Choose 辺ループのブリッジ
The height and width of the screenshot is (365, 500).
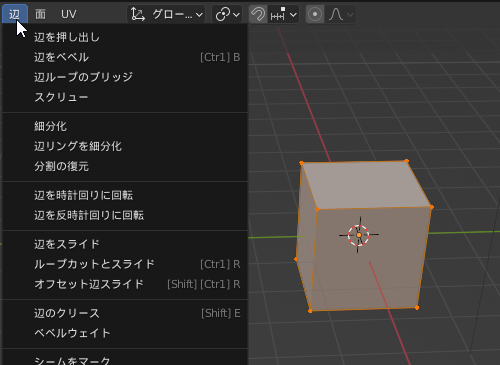[125, 77]
